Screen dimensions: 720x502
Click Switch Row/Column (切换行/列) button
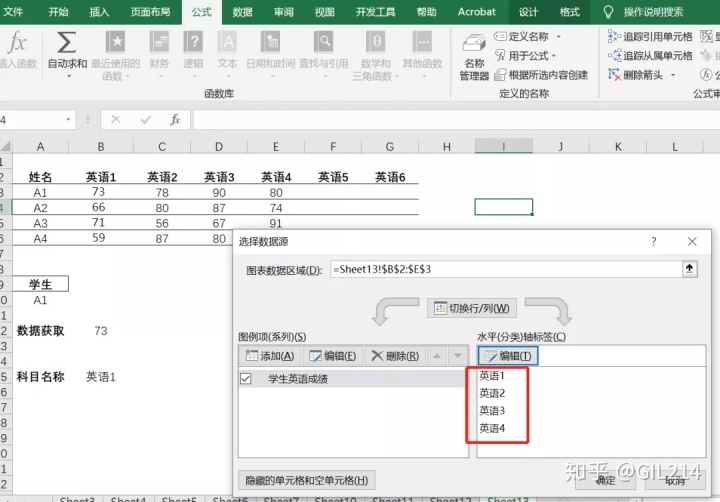pos(472,308)
